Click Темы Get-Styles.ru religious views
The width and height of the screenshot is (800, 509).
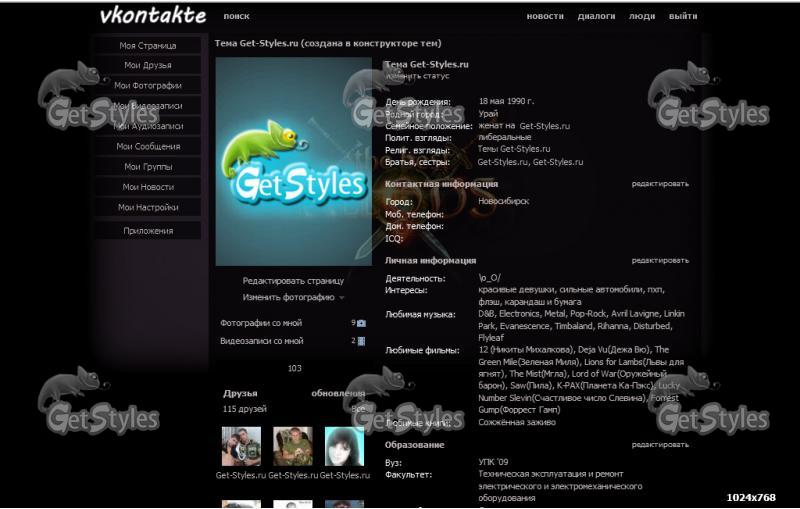pos(514,149)
